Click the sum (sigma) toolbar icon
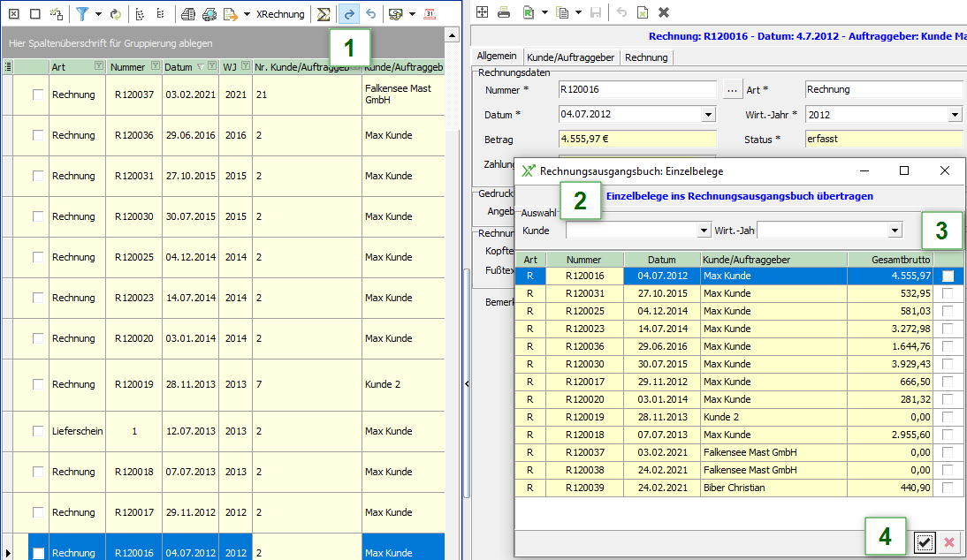Image resolution: width=967 pixels, height=560 pixels. pyautogui.click(x=324, y=14)
